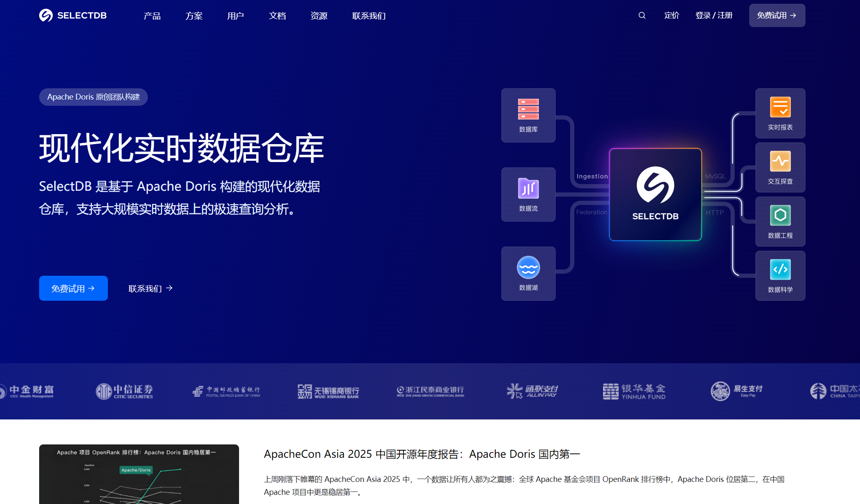
Task: Open the search function
Action: (641, 15)
